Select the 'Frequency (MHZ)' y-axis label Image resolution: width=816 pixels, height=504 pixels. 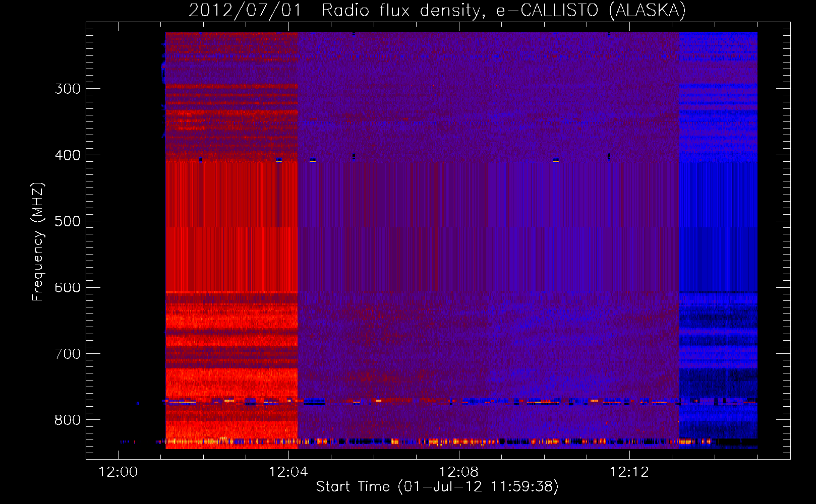[x=38, y=242]
